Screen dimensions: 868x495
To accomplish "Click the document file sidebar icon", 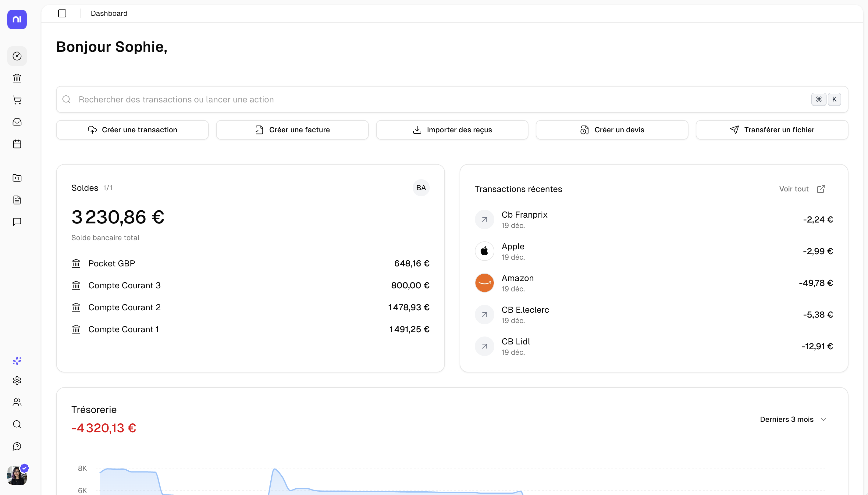I will pyautogui.click(x=17, y=200).
